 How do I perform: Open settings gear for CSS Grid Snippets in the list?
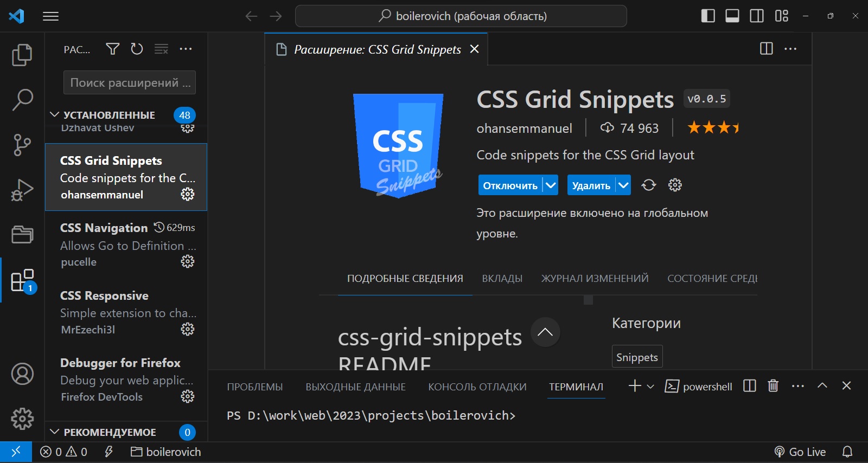point(188,194)
